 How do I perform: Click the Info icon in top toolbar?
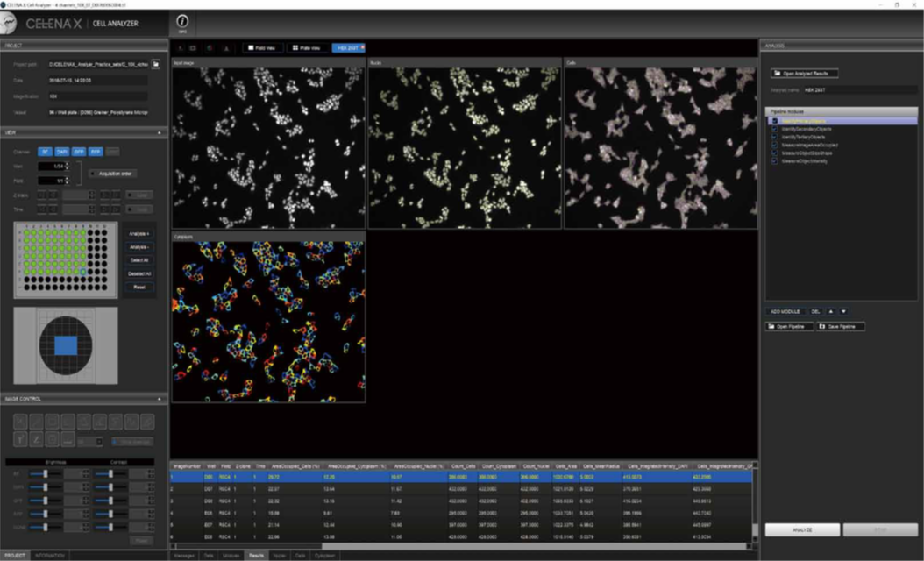[182, 23]
